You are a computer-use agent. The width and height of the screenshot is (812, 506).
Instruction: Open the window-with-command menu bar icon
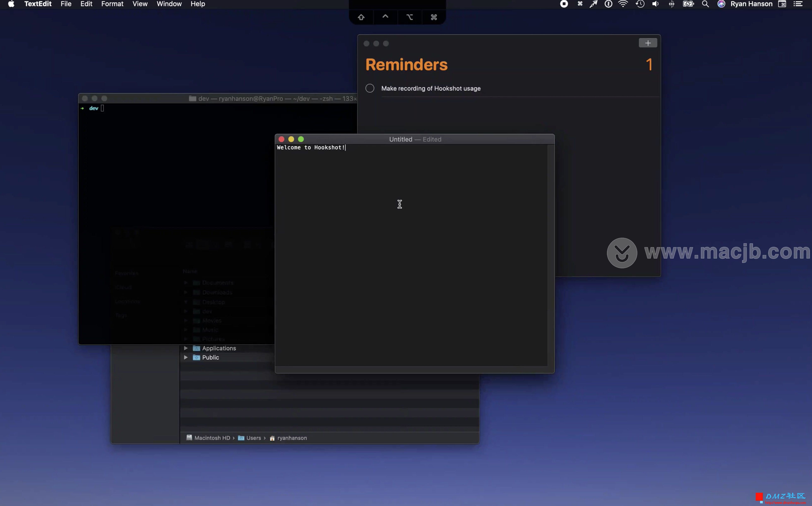[x=782, y=4]
